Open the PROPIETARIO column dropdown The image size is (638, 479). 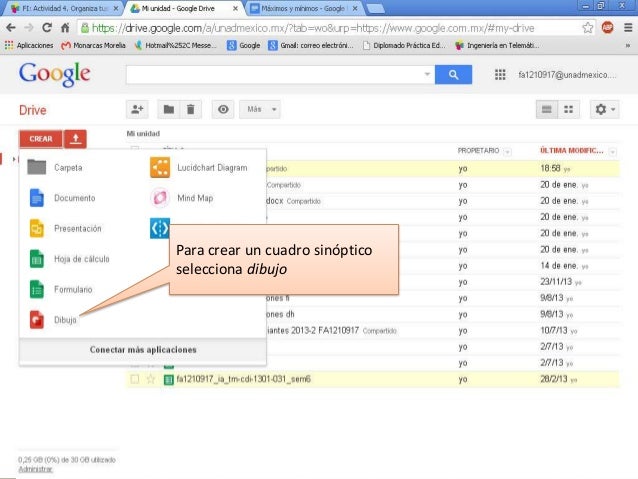coord(507,152)
